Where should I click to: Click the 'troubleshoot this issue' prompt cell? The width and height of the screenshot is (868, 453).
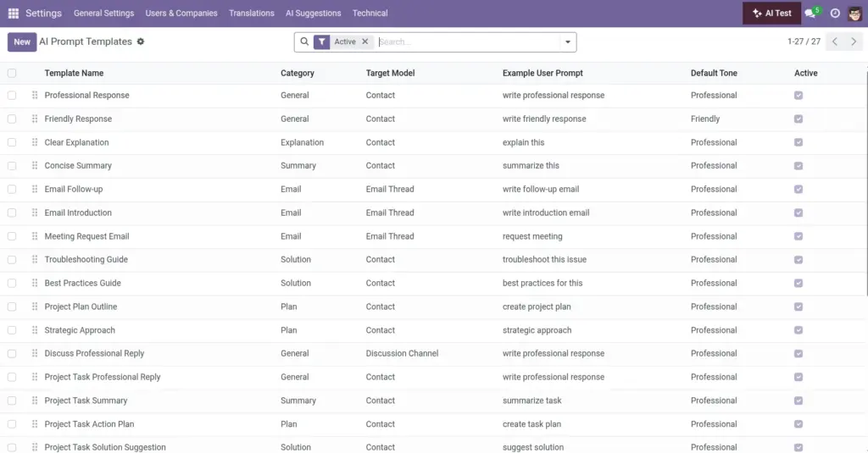544,259
